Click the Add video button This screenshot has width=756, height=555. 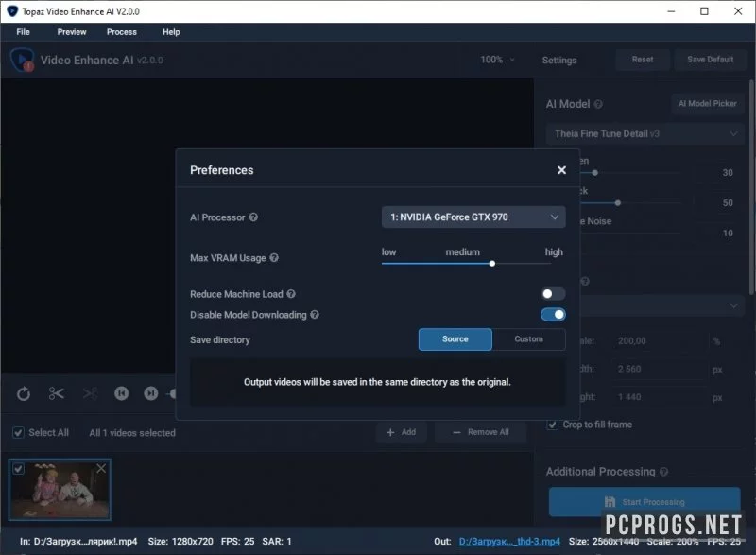[401, 432]
